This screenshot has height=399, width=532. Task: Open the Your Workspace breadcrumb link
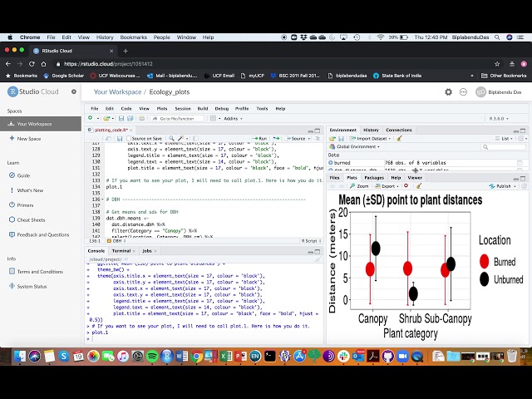[117, 92]
